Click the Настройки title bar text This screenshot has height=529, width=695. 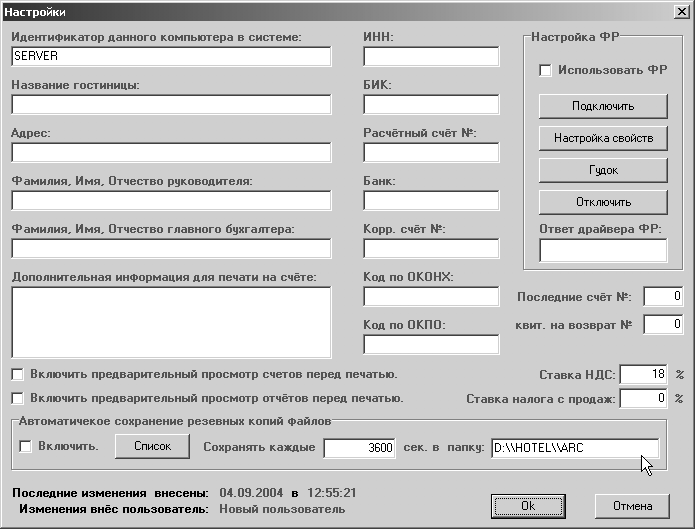pos(35,12)
